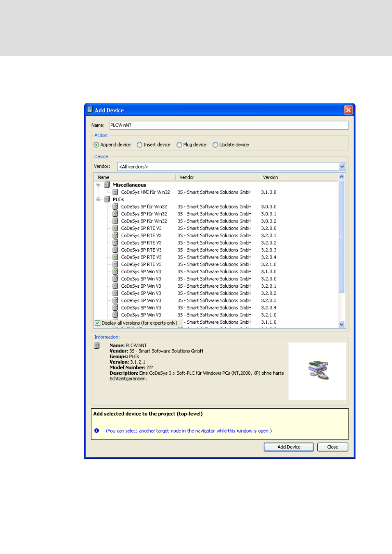The image size is (392, 554).
Task: Pick the SP RTE V3 3.2.1.0 device icon
Action: click(x=115, y=264)
